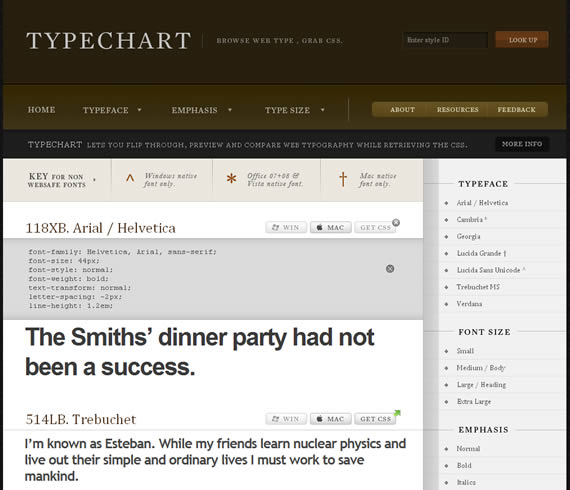This screenshot has width=570, height=490.
Task: Click the LOOK UP button
Action: pos(522,40)
